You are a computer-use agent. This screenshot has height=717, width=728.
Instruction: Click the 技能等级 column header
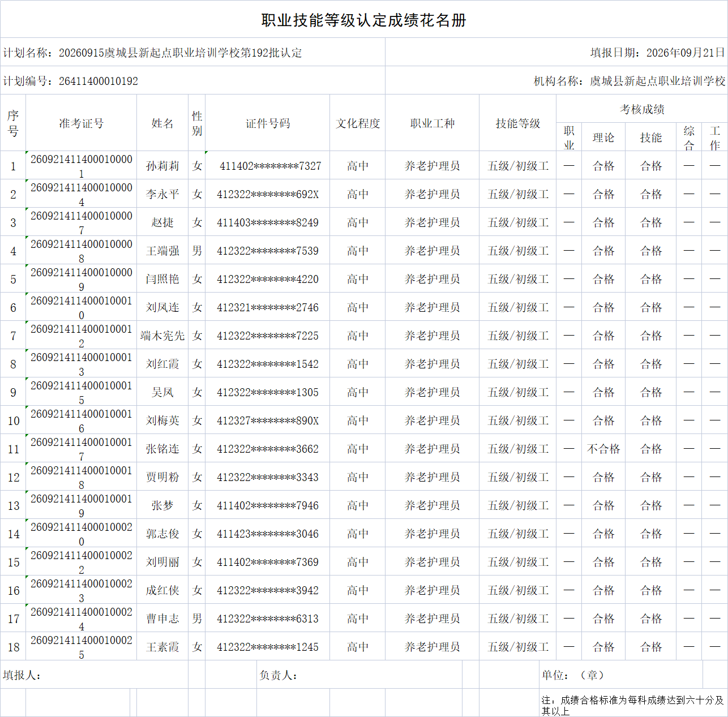pyautogui.click(x=518, y=123)
